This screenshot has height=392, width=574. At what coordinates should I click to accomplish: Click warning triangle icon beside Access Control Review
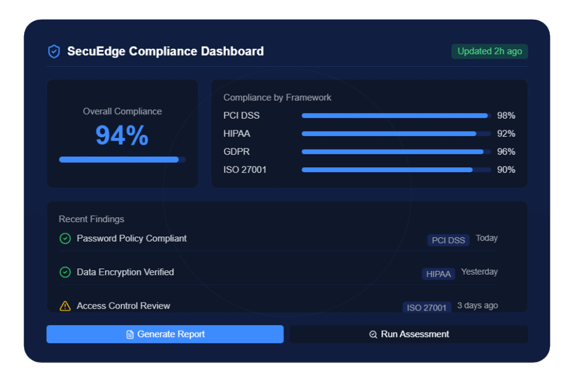pos(65,306)
